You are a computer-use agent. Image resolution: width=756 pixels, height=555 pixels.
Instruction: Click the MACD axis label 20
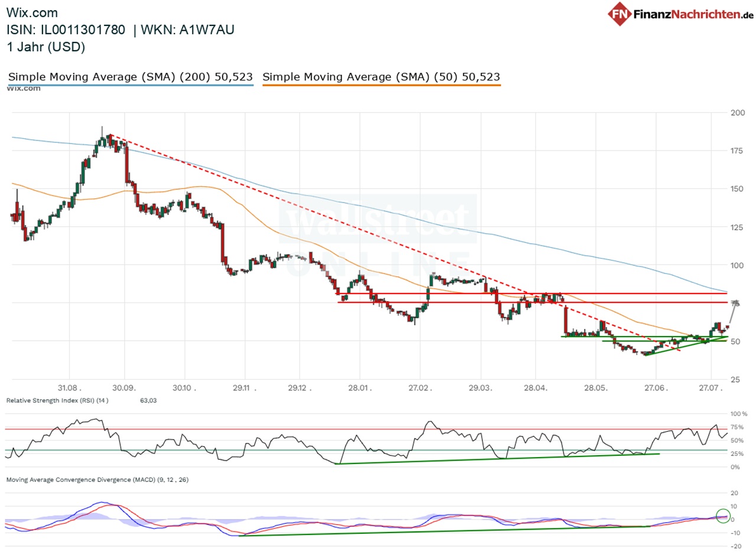pyautogui.click(x=734, y=493)
